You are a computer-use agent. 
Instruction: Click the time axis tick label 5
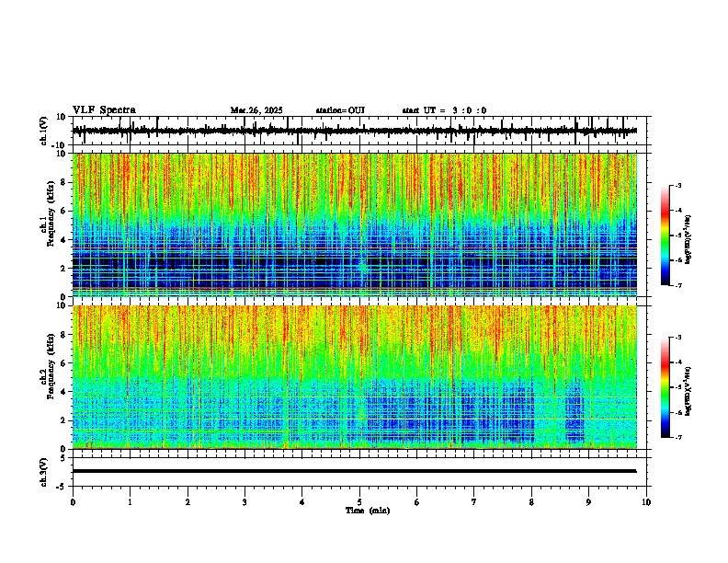[359, 502]
